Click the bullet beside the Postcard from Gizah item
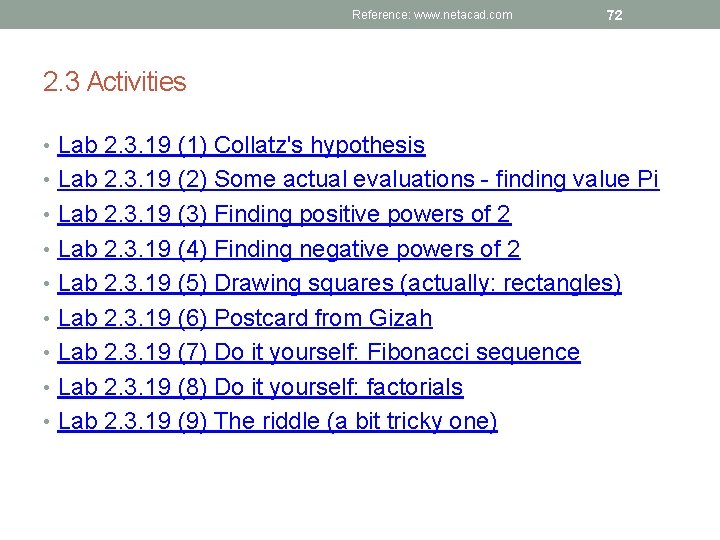Viewport: 720px width, 540px height. coord(48,319)
